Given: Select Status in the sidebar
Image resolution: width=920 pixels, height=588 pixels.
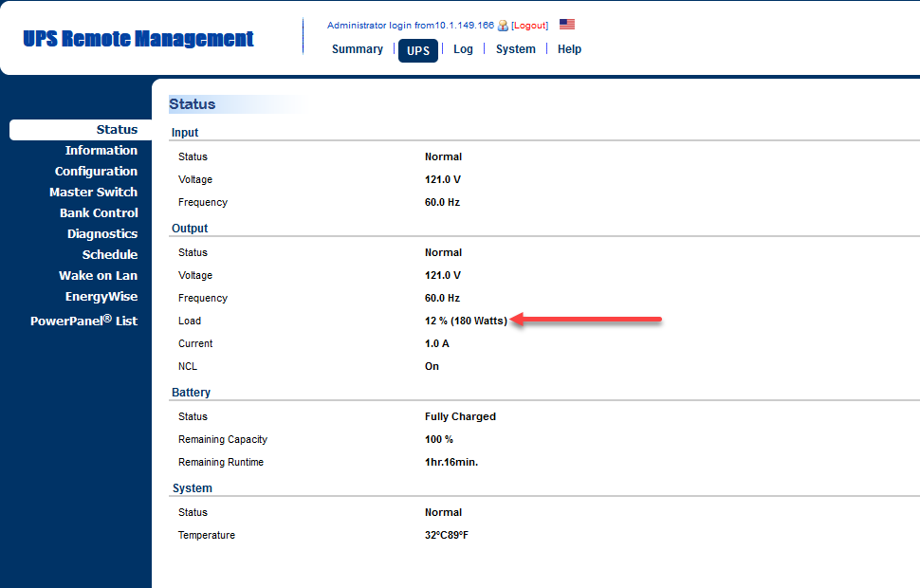Looking at the screenshot, I should point(81,130).
